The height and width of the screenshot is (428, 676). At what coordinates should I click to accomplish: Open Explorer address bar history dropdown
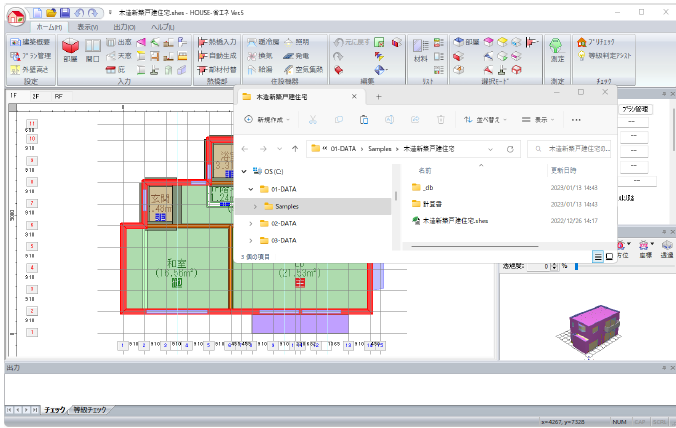click(x=490, y=149)
